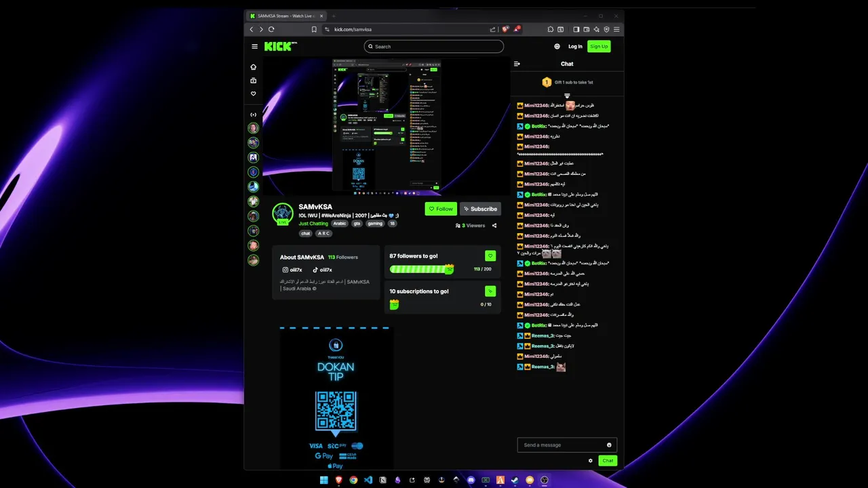This screenshot has height=488, width=868.
Task: Open a new browser tab
Action: [x=334, y=16]
